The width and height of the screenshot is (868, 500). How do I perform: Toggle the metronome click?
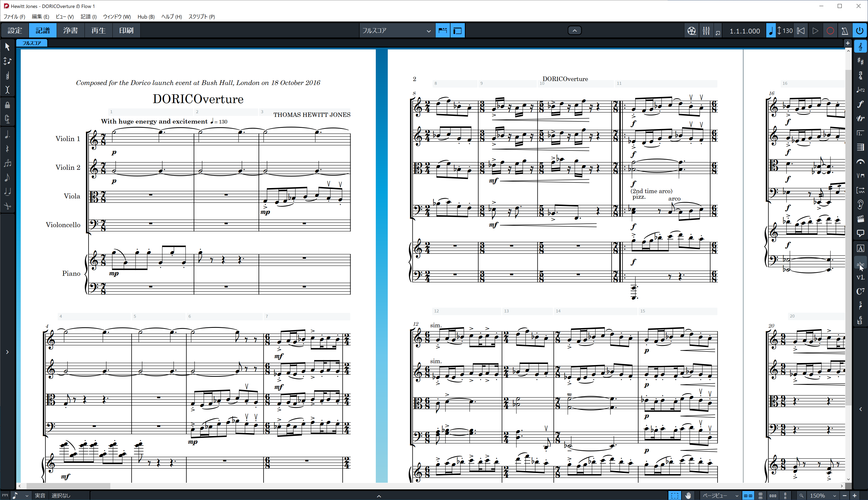point(845,31)
